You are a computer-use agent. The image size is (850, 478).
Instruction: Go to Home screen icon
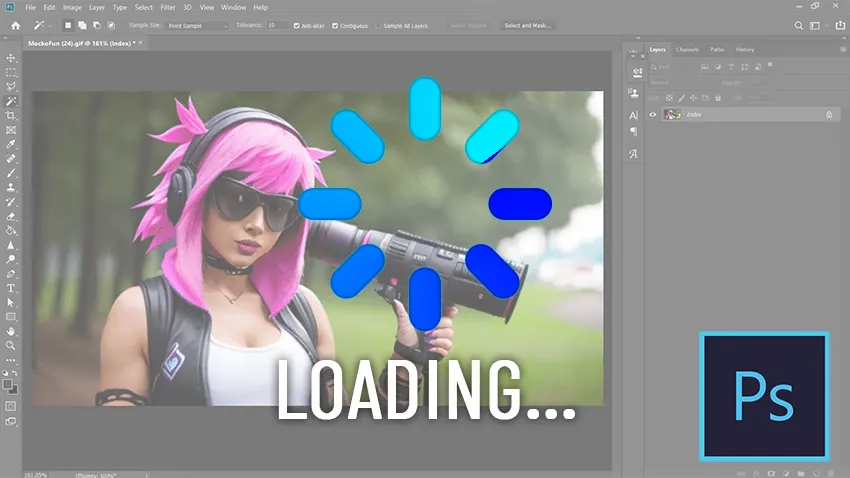click(x=16, y=25)
